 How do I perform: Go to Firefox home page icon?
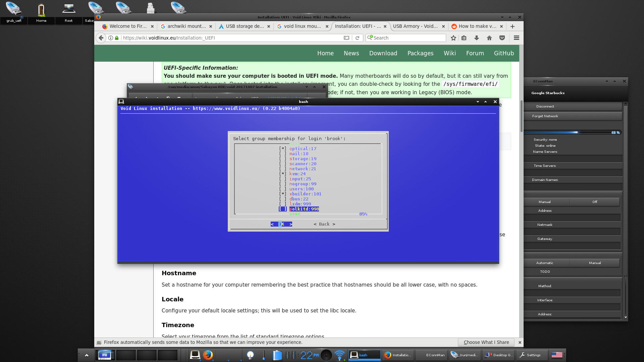489,38
